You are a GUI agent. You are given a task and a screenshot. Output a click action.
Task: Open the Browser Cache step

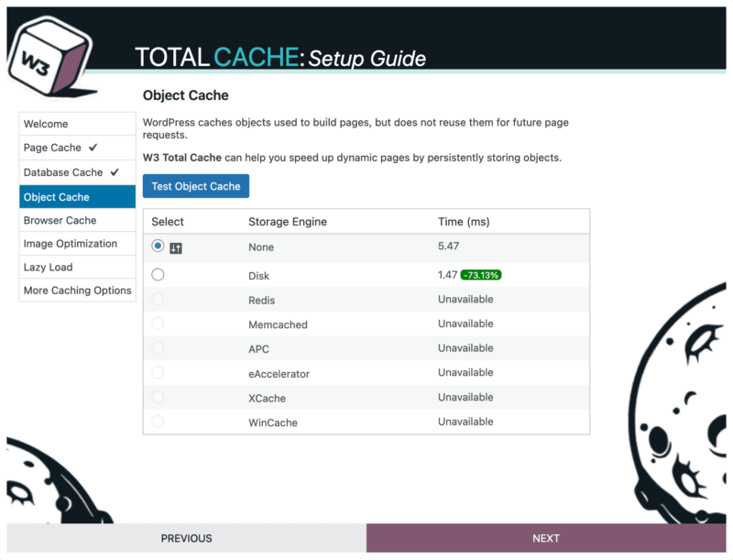pos(77,220)
